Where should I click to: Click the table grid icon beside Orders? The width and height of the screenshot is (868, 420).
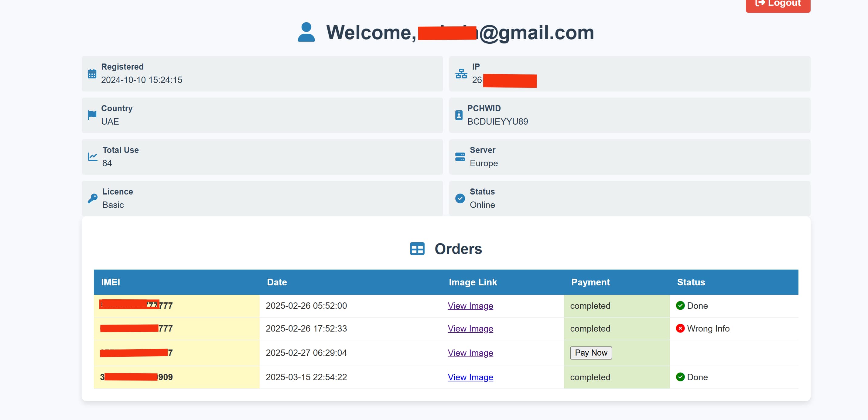pos(417,249)
